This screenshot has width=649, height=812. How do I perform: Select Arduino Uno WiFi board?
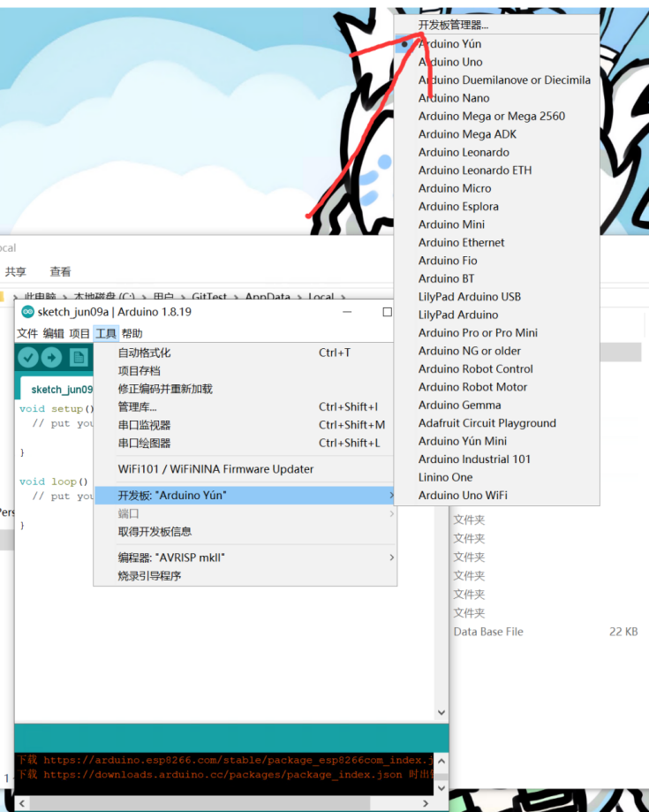click(x=497, y=496)
